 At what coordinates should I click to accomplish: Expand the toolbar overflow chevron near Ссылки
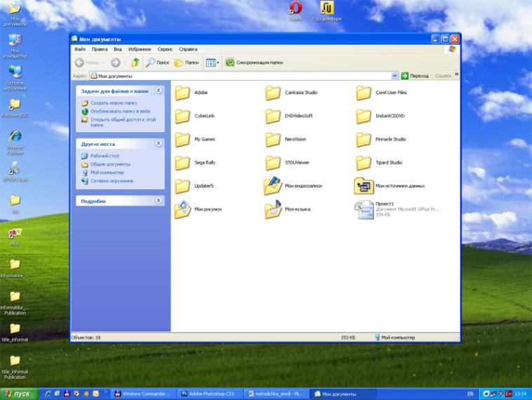click(457, 74)
